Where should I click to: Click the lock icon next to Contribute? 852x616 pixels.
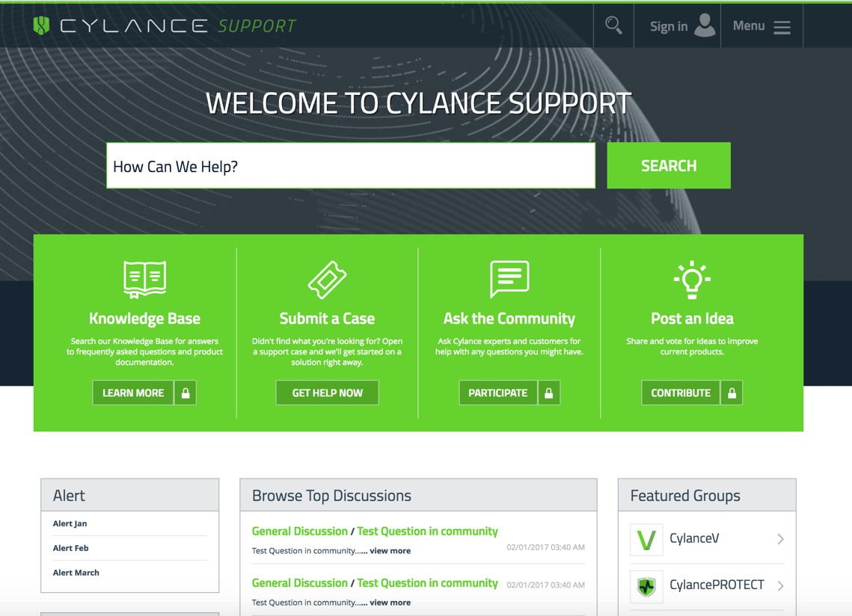tap(732, 392)
